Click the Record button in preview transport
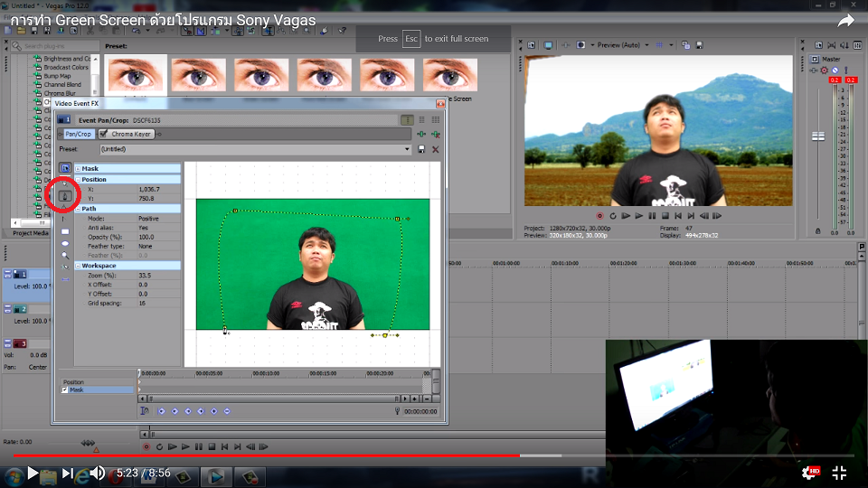Image resolution: width=868 pixels, height=488 pixels. tap(599, 216)
